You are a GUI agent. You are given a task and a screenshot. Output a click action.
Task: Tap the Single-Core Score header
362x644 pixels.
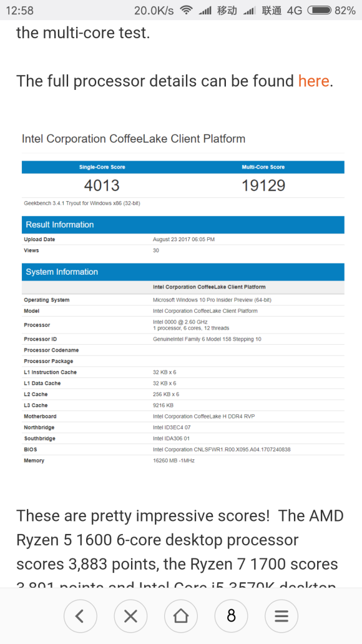pos(102,167)
